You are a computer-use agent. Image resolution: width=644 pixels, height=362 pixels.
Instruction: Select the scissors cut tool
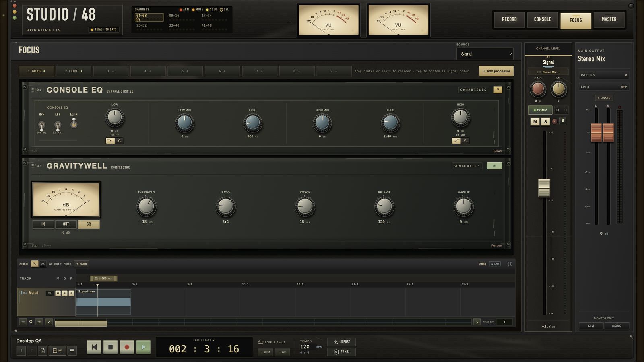coord(43,264)
